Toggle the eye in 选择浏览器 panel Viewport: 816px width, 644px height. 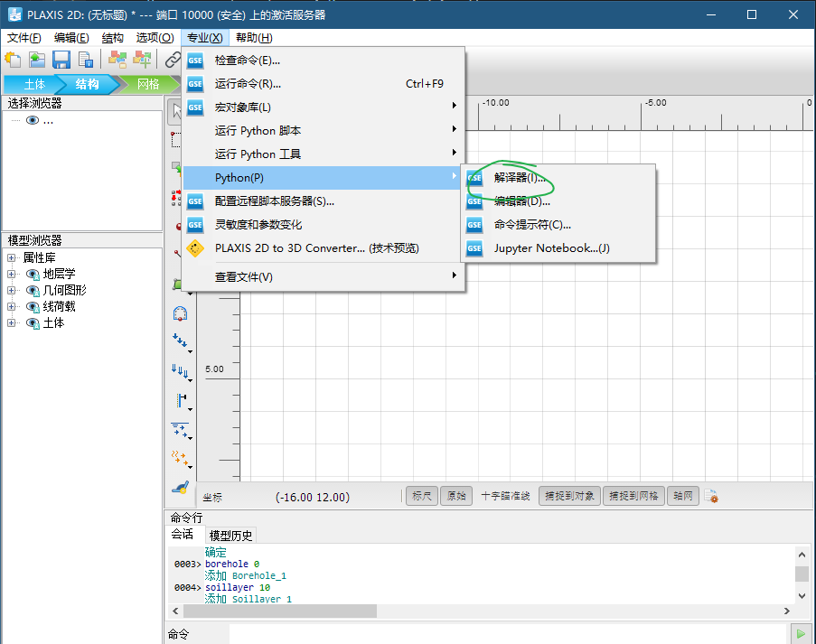click(x=33, y=121)
